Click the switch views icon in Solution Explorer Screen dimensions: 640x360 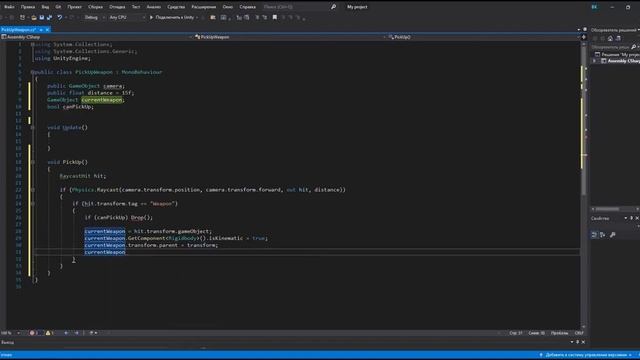point(618,38)
